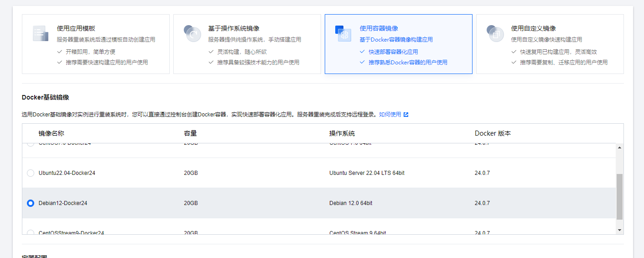Click the 使用自定义镜像快速构建应用 description

pyautogui.click(x=547, y=40)
